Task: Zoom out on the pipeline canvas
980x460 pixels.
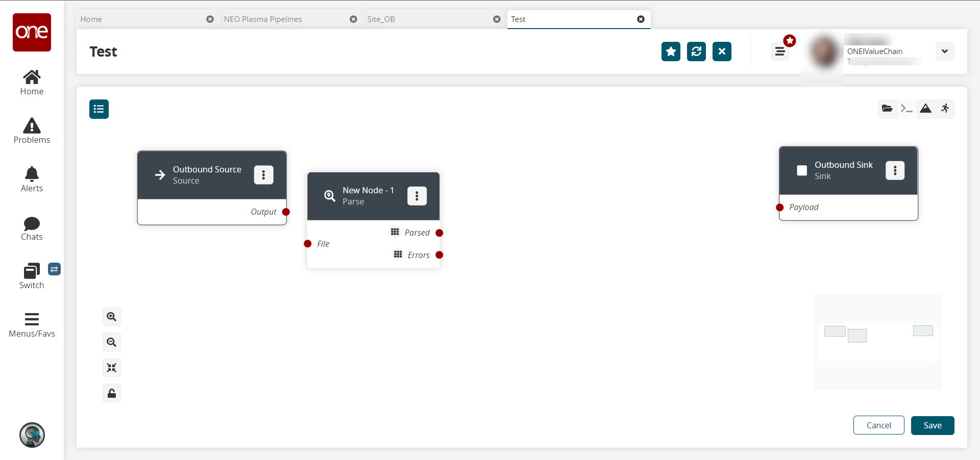Action: tap(112, 342)
